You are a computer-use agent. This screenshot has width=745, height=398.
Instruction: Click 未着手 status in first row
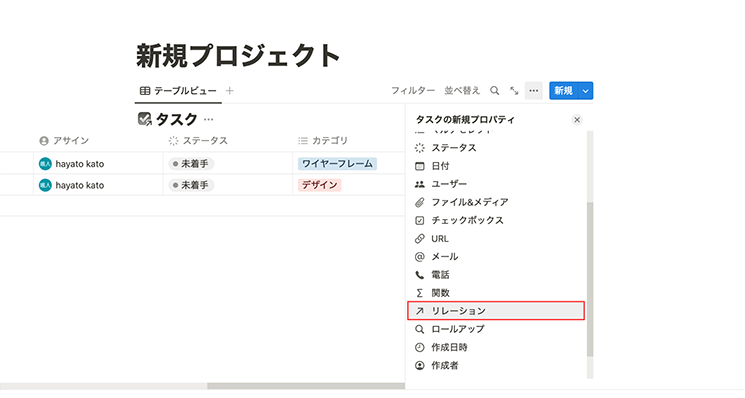[x=191, y=164]
